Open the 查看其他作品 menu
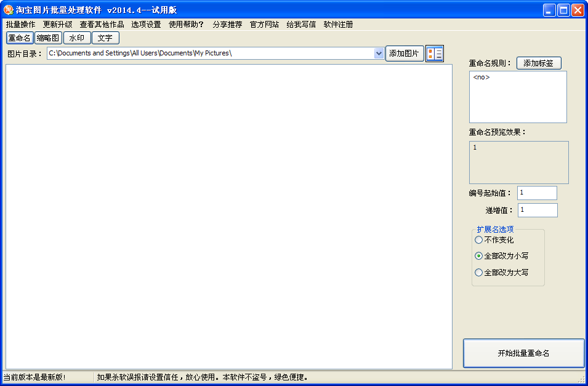The height and width of the screenshot is (386, 588). point(102,25)
